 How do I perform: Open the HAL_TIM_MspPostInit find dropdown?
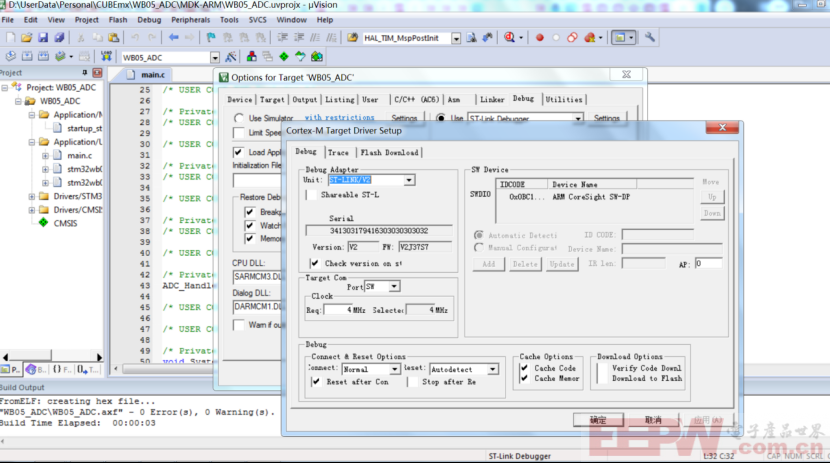(456, 38)
